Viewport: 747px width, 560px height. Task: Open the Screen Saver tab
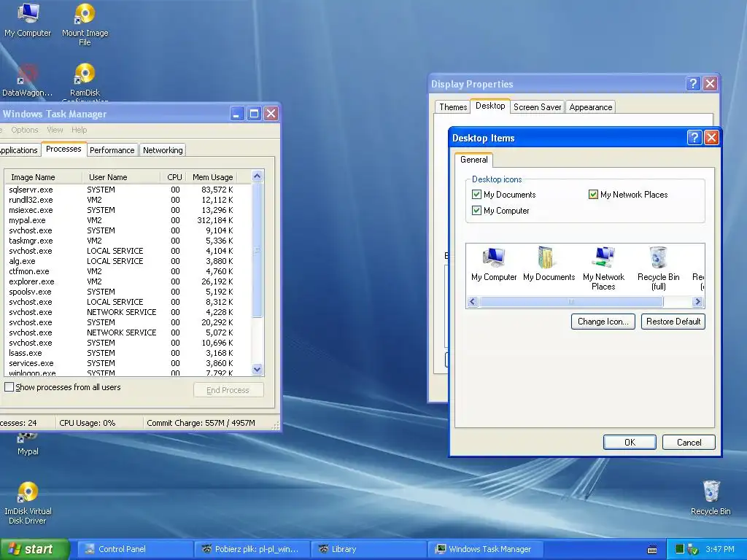pyautogui.click(x=538, y=107)
